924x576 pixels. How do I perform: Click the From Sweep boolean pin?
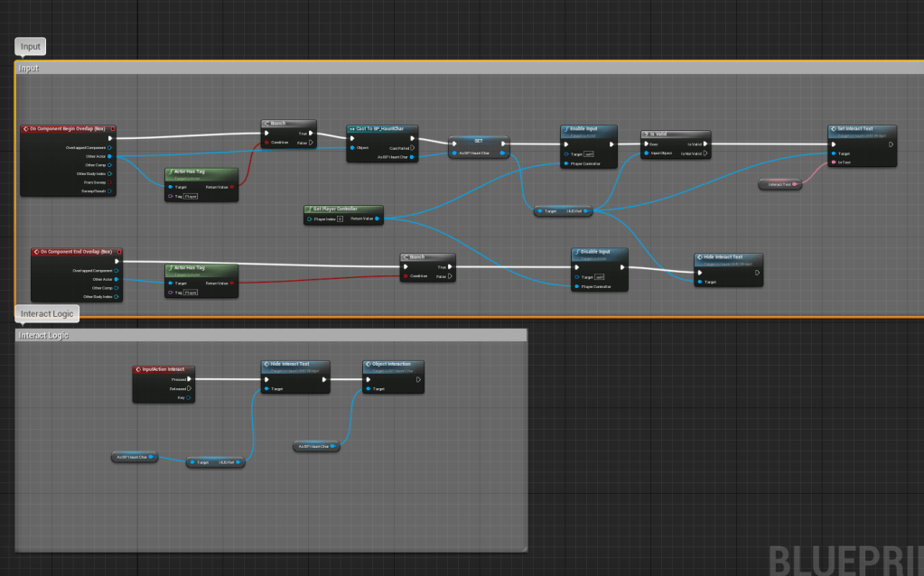coord(109,182)
